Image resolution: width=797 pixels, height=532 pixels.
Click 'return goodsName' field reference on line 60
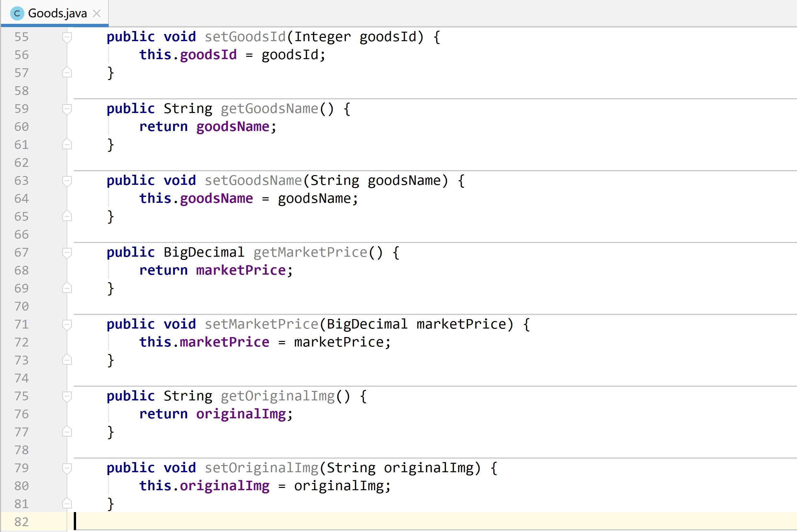233,127
